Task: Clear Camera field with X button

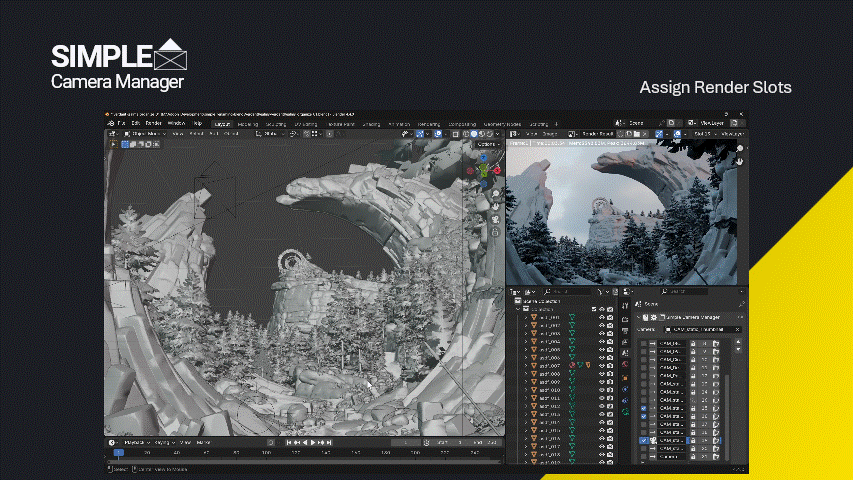Action: [738, 329]
